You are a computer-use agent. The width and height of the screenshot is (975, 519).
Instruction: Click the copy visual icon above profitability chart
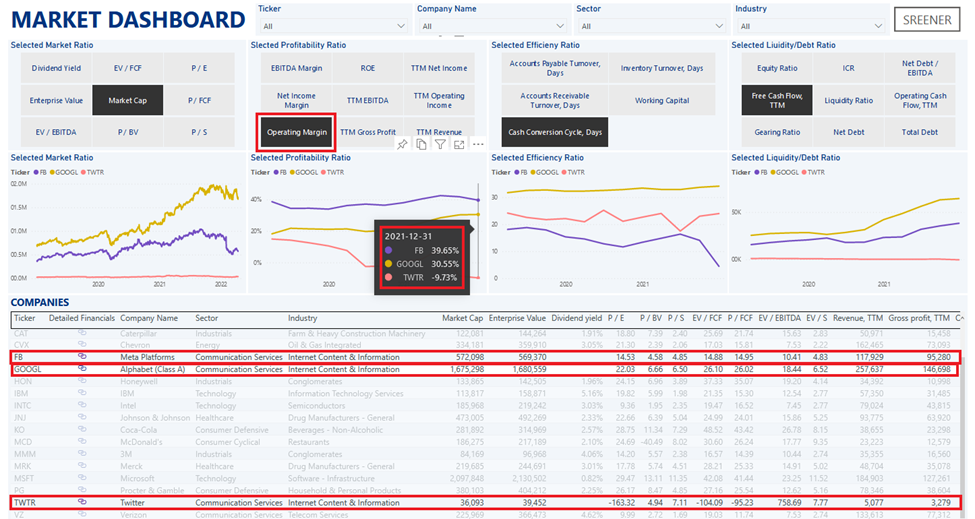(x=421, y=145)
